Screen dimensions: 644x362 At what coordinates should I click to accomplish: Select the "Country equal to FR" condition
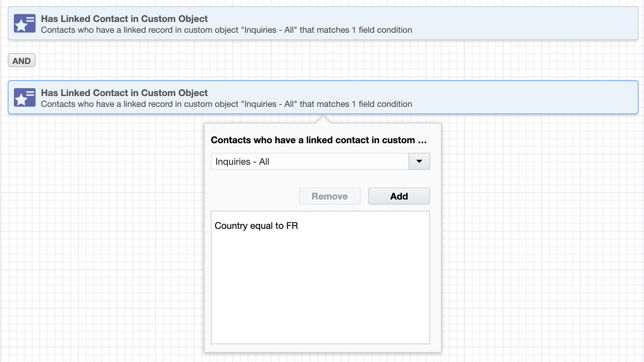coord(256,226)
